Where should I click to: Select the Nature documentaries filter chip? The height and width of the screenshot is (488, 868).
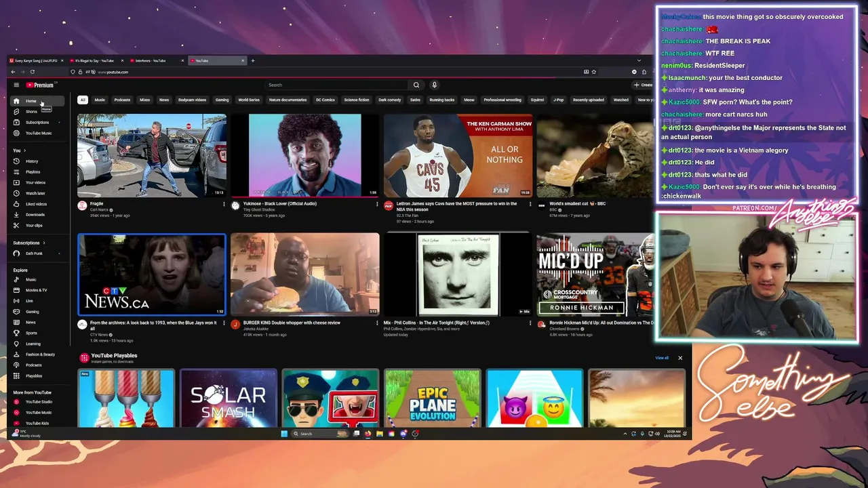pos(288,100)
